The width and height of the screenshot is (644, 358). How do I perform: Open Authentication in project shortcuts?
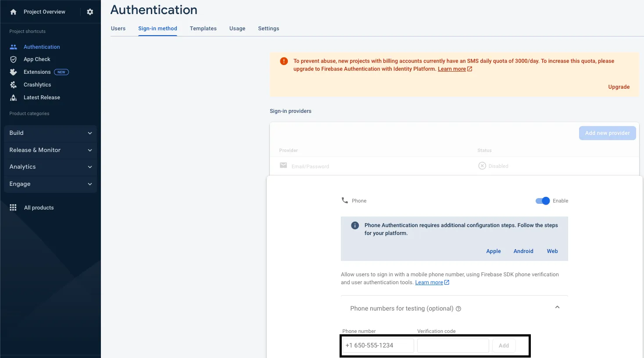[42, 47]
